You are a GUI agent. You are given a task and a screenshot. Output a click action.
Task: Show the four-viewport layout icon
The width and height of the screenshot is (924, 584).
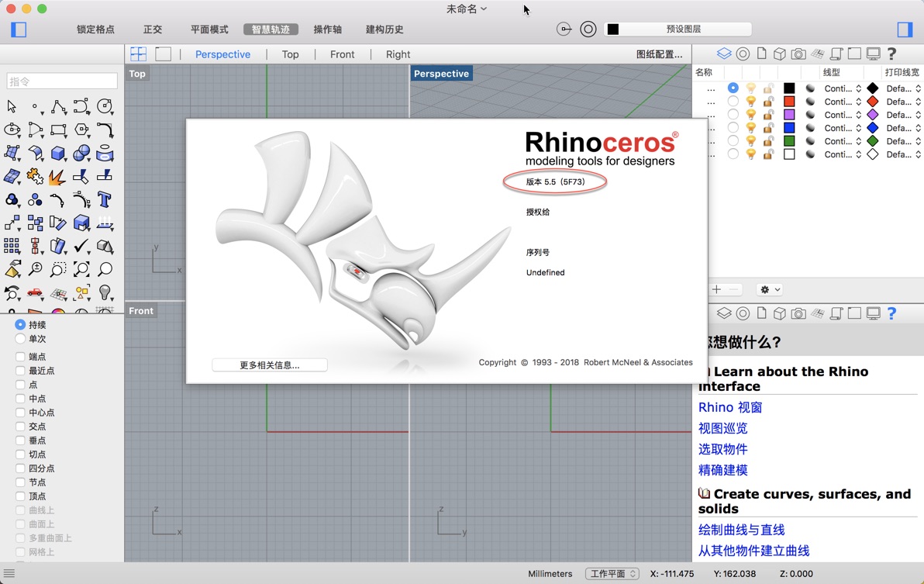pos(138,54)
